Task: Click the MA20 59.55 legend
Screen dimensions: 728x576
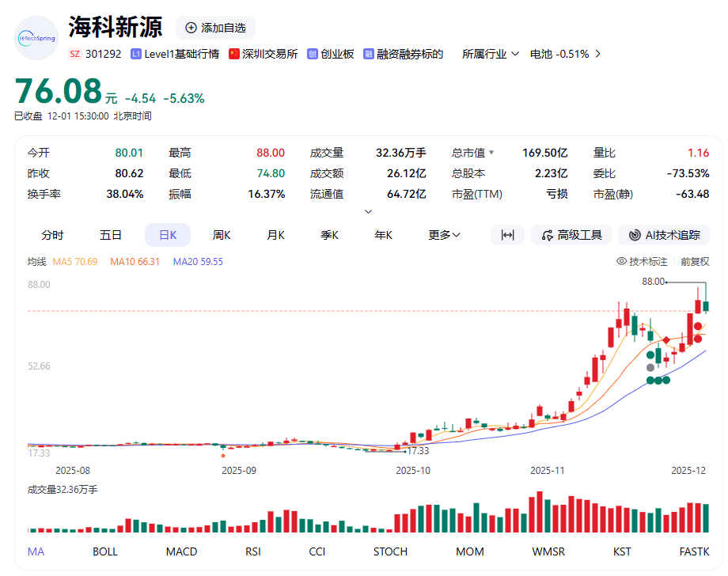Action: point(198,261)
